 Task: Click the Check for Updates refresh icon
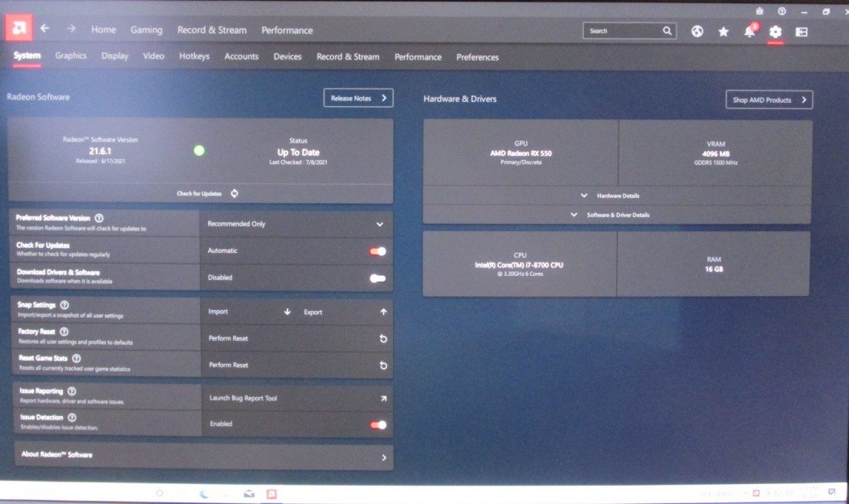[x=235, y=193]
